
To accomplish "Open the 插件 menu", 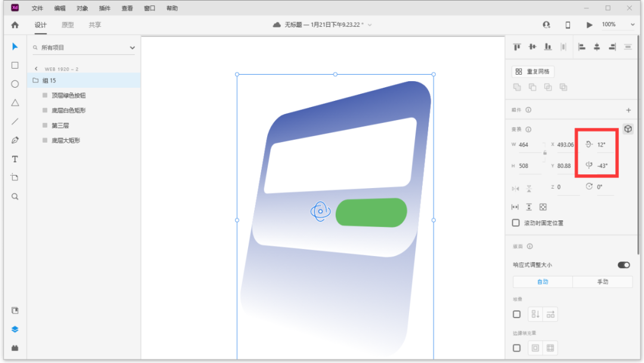I will point(104,8).
